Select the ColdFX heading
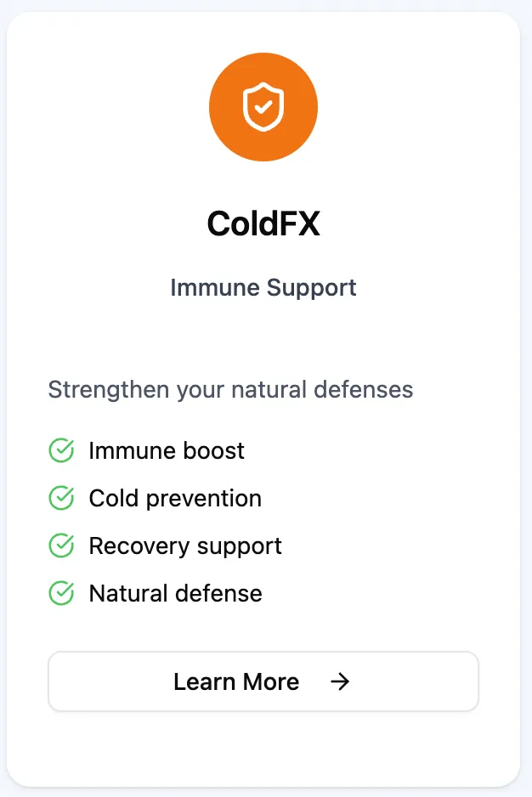The image size is (532, 797). [263, 223]
